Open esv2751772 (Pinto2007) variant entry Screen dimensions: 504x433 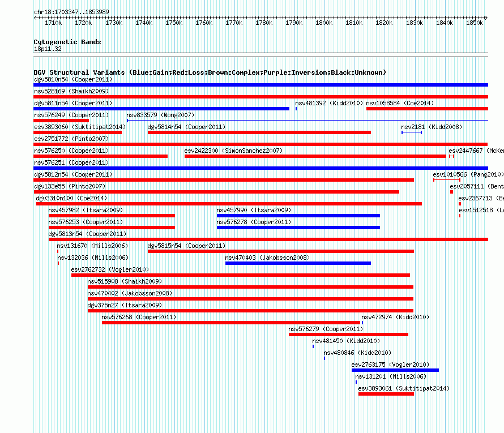(71, 139)
